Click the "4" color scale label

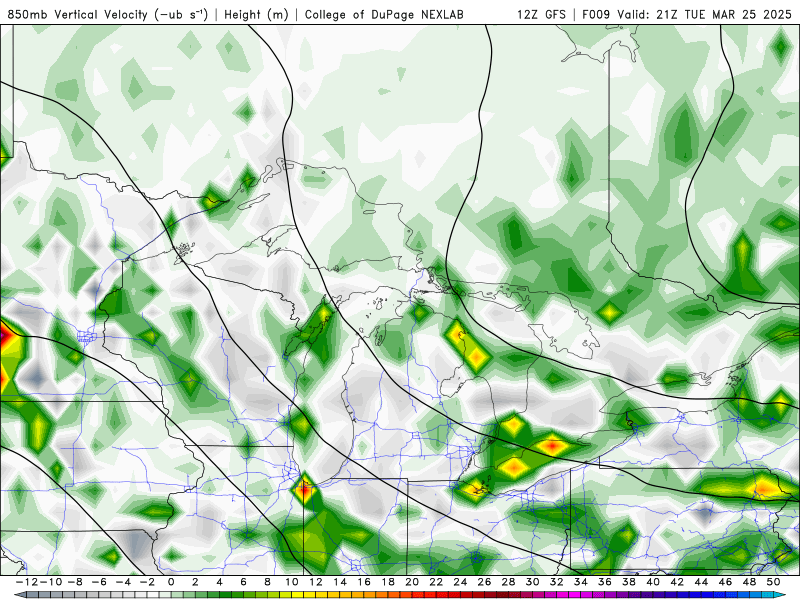coord(219,582)
